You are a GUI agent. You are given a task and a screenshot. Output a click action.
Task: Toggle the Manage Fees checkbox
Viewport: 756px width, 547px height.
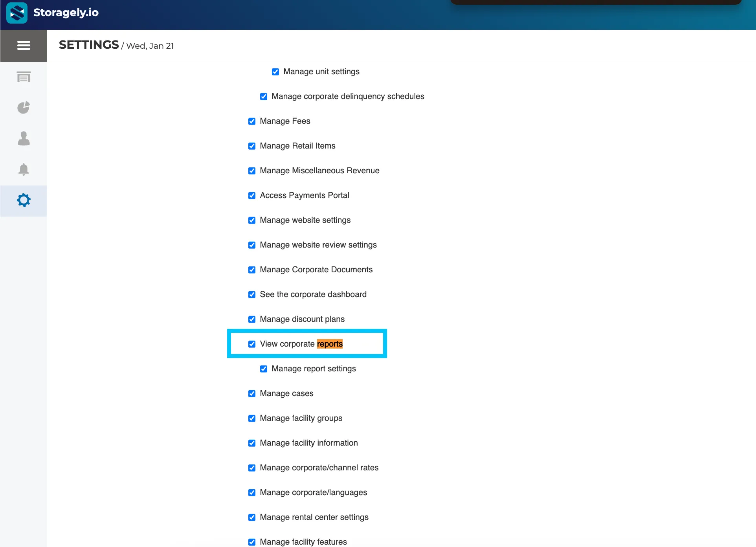tap(252, 121)
